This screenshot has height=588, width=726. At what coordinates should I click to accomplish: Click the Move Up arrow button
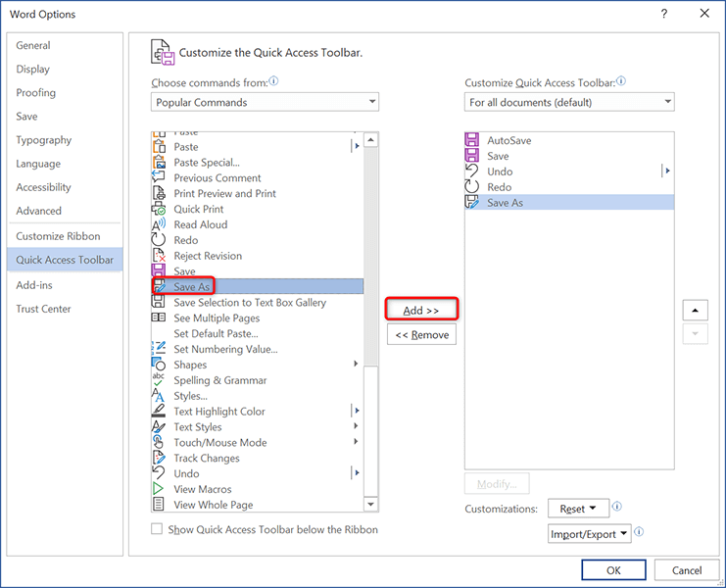[695, 310]
